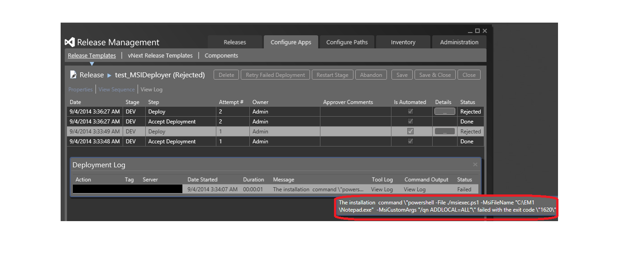Select Release Templates submenu
This screenshot has height=279, width=644.
click(x=92, y=56)
